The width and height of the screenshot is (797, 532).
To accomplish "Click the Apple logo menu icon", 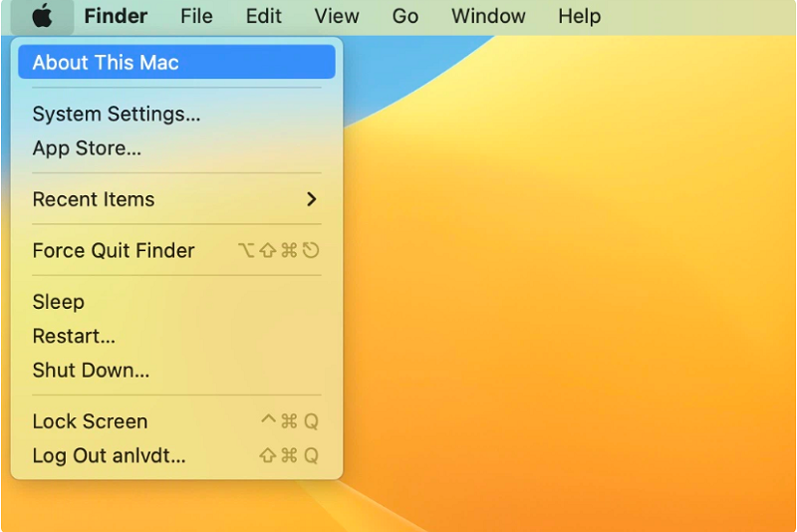I will (42, 16).
